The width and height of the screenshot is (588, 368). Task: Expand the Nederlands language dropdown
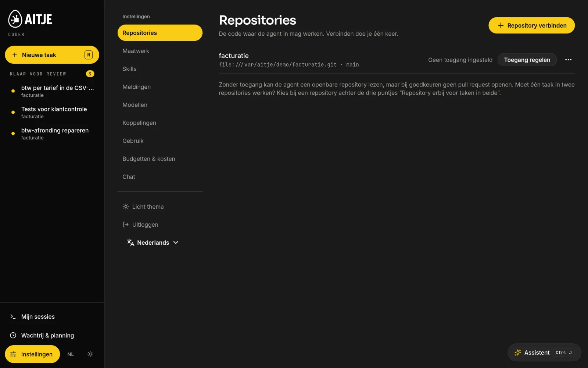[153, 243]
